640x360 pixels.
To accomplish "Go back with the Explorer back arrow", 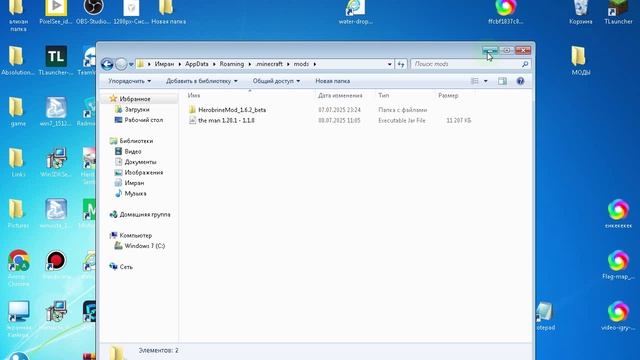I will coord(107,64).
